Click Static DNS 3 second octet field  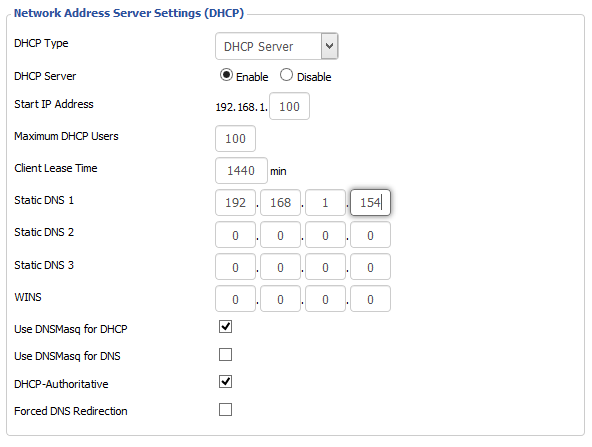[x=280, y=267]
